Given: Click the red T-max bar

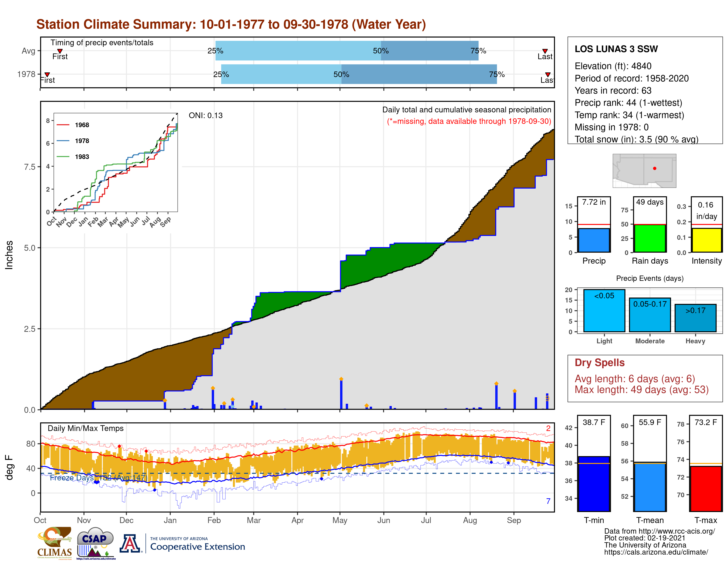Looking at the screenshot, I should coord(706,489).
